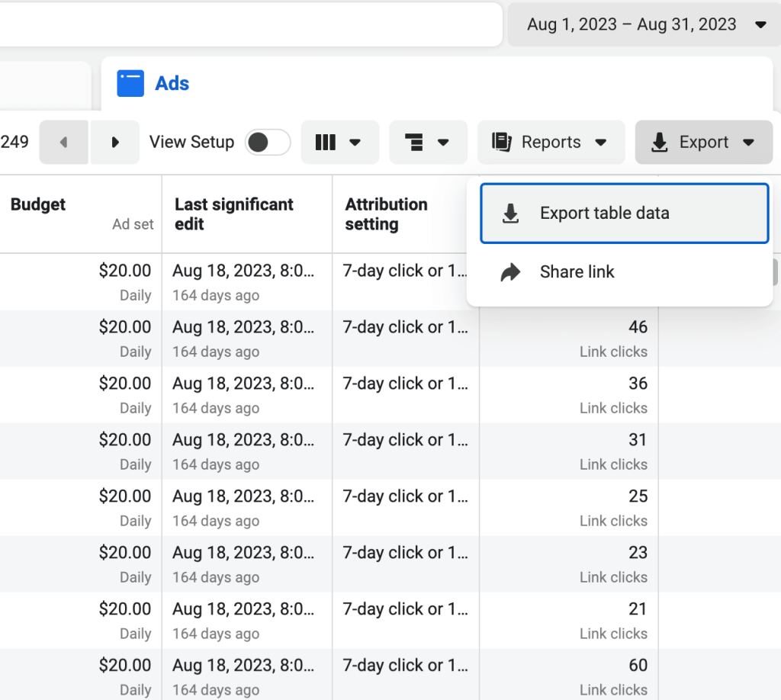Toggle the View Setup switch

click(x=268, y=143)
